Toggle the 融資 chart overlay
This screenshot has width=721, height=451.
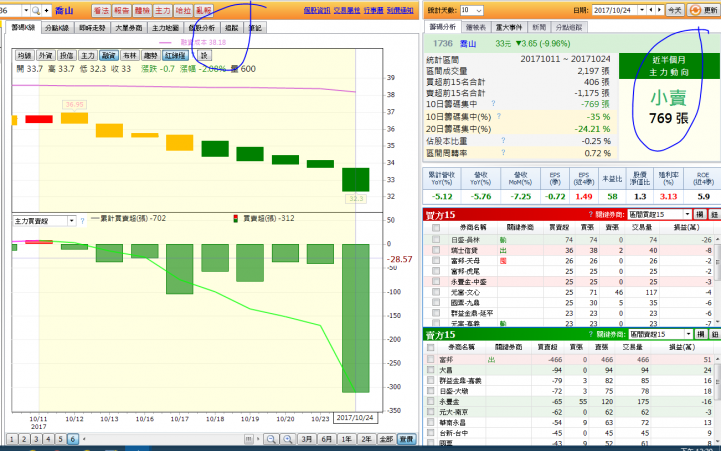click(x=109, y=56)
